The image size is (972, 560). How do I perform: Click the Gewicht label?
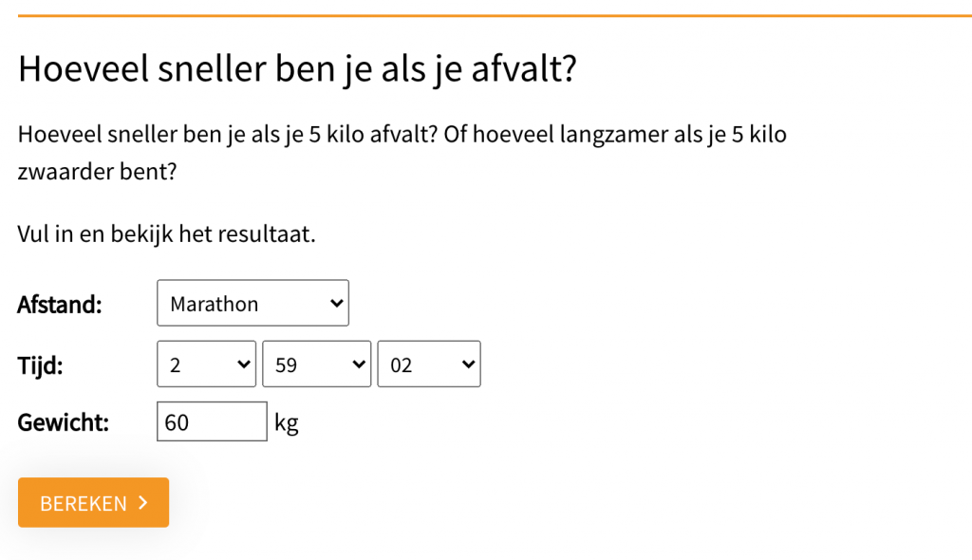pyautogui.click(x=63, y=422)
